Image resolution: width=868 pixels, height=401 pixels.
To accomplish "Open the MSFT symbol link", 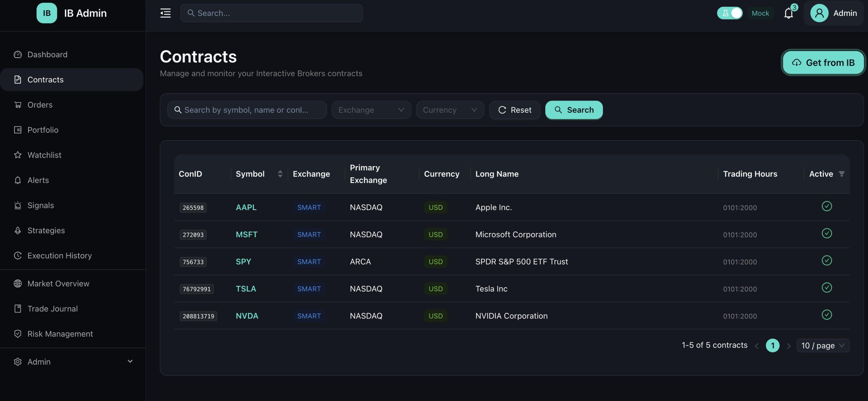I will click(x=246, y=235).
